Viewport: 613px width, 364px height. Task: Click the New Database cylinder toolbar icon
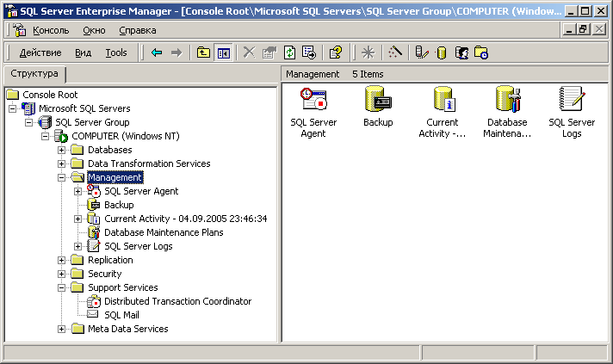(x=442, y=52)
